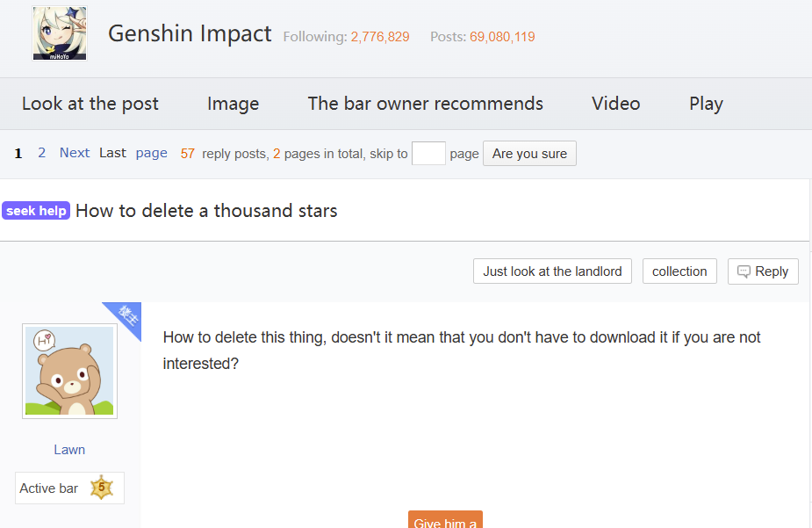Click the speech bubble icon in Reply
Screen dimensions: 812x528
pyautogui.click(x=744, y=271)
